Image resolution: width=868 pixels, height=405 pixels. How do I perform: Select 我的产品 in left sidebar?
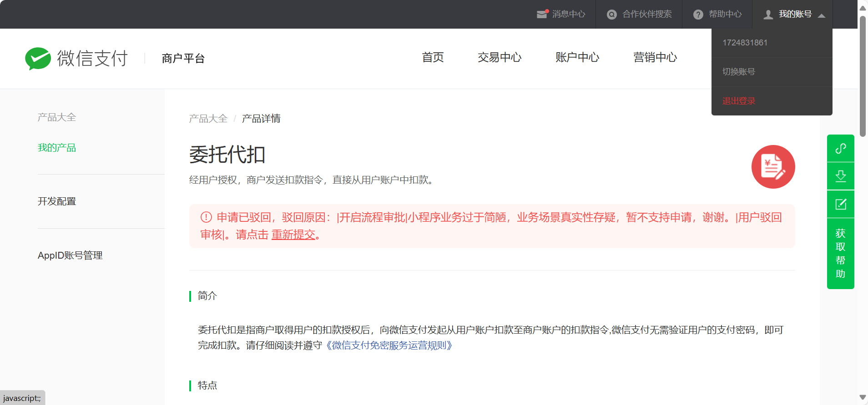click(x=57, y=148)
